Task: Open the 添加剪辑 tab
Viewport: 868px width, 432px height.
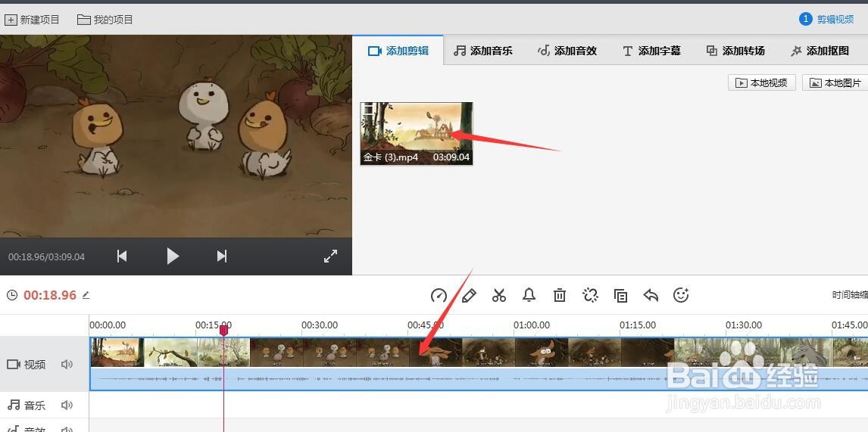Action: point(398,51)
